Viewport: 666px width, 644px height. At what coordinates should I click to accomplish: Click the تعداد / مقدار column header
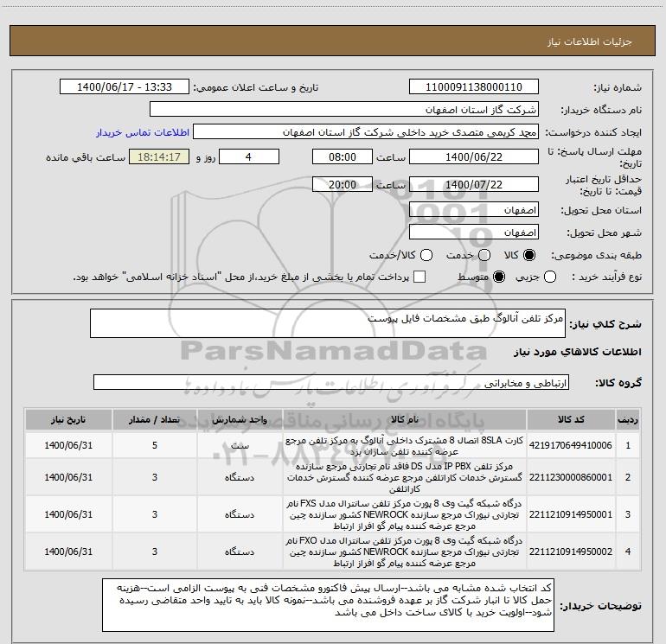(x=155, y=419)
